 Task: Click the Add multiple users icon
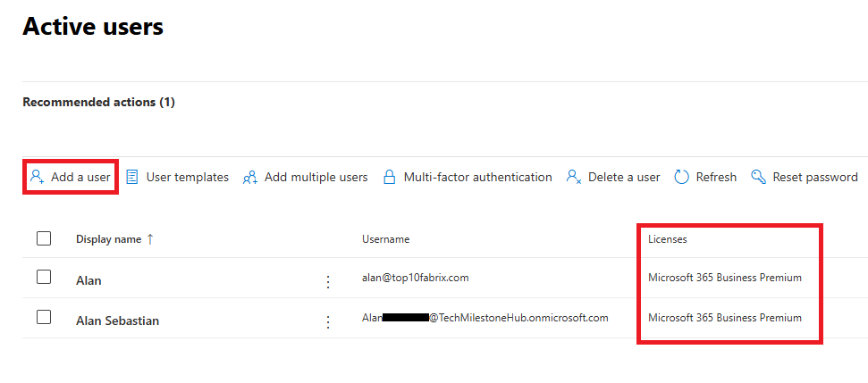pos(250,178)
